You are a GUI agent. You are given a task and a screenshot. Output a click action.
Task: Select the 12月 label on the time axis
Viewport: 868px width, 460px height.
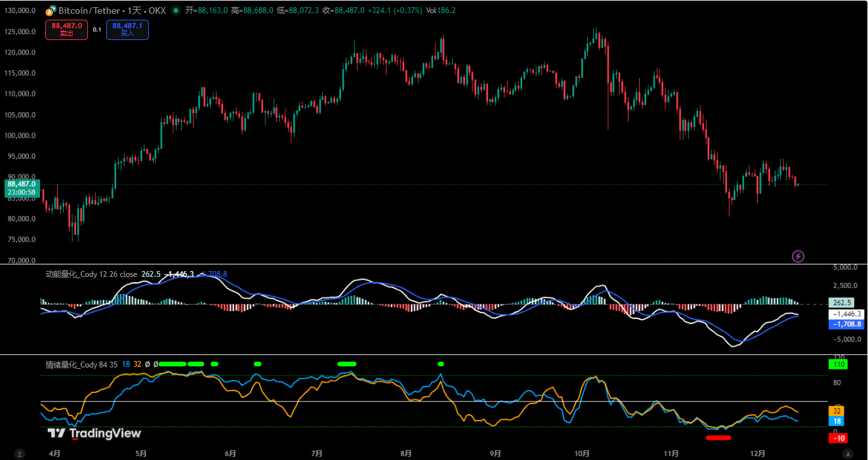coord(758,453)
